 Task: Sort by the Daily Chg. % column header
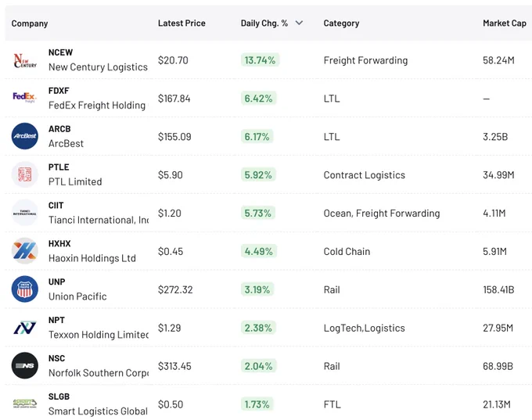pyautogui.click(x=264, y=23)
